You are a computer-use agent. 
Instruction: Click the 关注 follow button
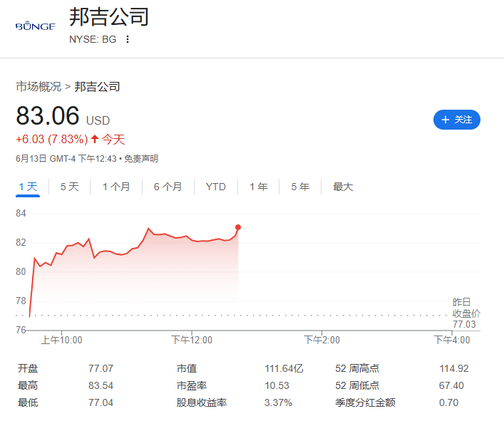click(457, 120)
